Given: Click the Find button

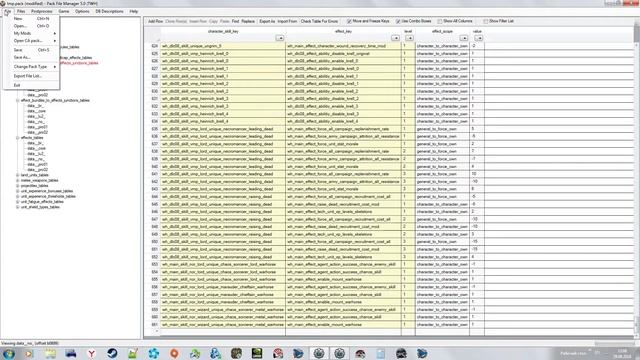Looking at the screenshot, I should [235, 21].
